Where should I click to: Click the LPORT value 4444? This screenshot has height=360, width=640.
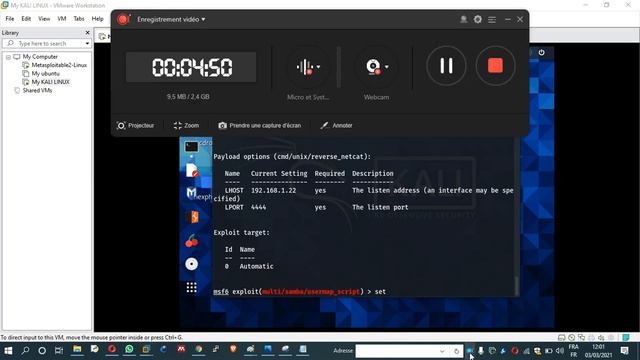tap(258, 207)
